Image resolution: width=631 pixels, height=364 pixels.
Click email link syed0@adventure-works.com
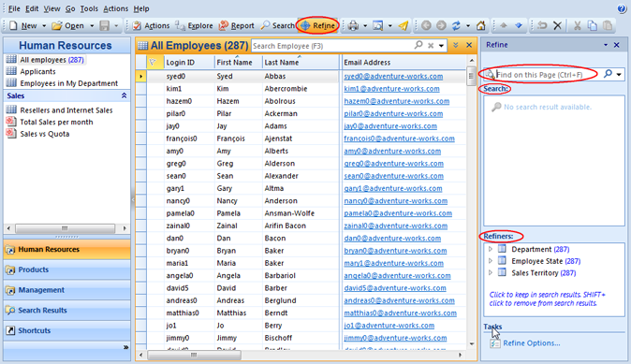click(x=393, y=76)
